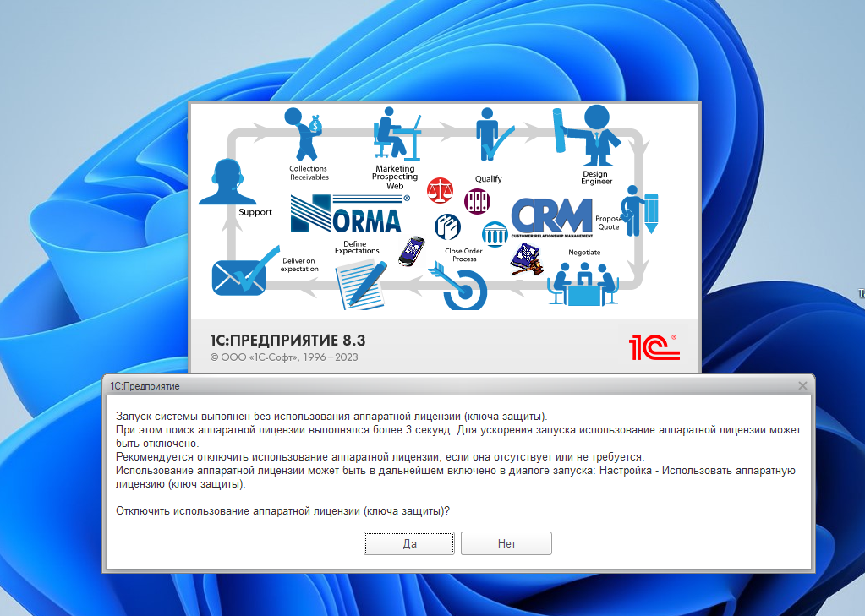Screen dimensions: 865x616
Task: Click the Design Engineer figure icon
Action: (588, 136)
